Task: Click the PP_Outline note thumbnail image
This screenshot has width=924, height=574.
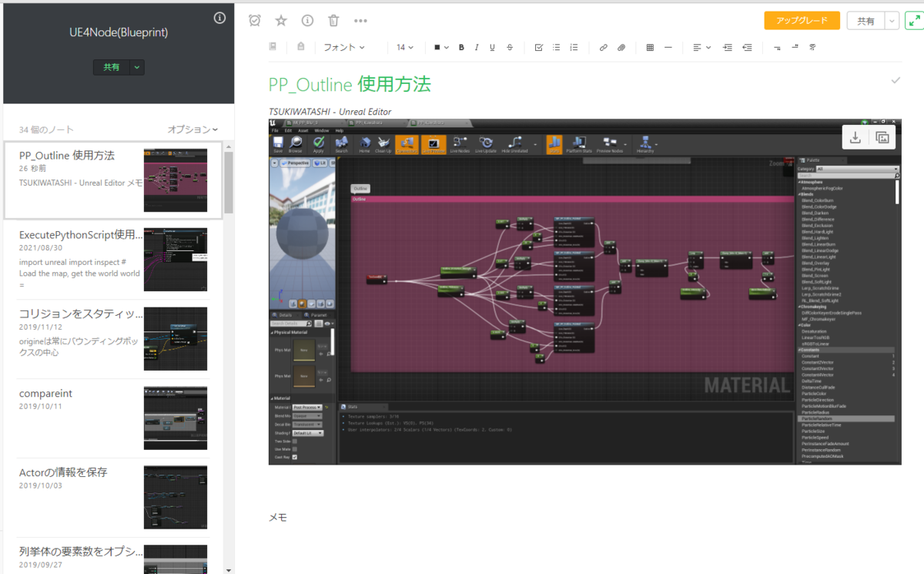Action: click(x=176, y=180)
